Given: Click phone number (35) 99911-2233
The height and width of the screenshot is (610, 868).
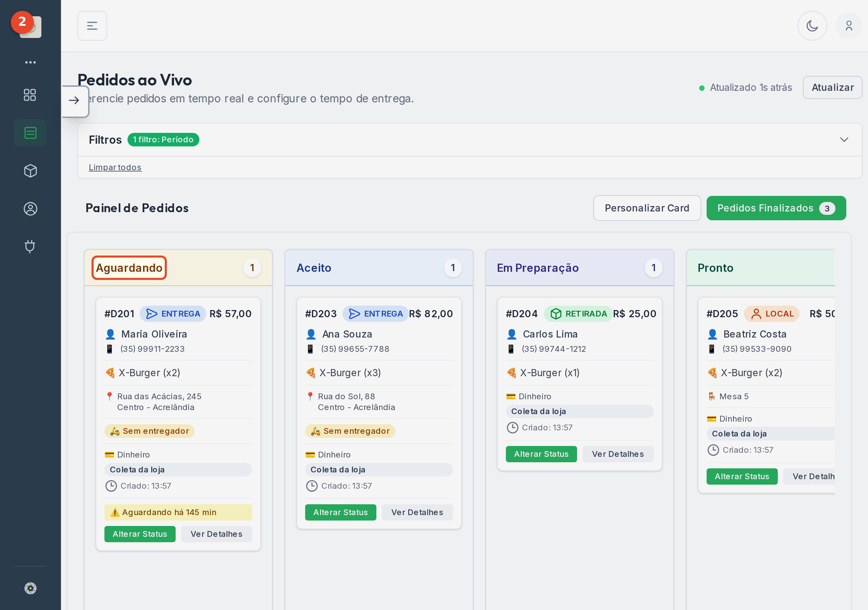Looking at the screenshot, I should (152, 349).
